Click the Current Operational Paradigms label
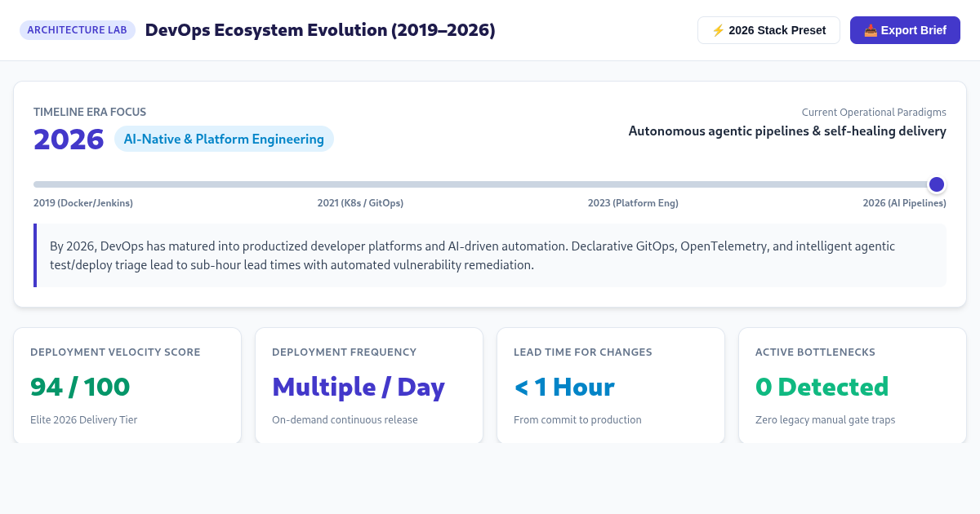Screen dimensions: 980x514 pyautogui.click(x=874, y=113)
